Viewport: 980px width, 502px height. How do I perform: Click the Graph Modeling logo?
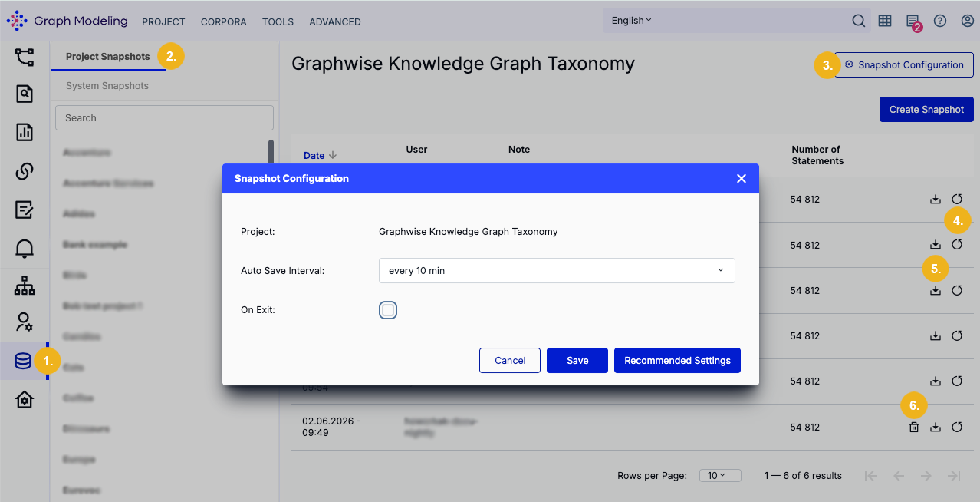(67, 21)
